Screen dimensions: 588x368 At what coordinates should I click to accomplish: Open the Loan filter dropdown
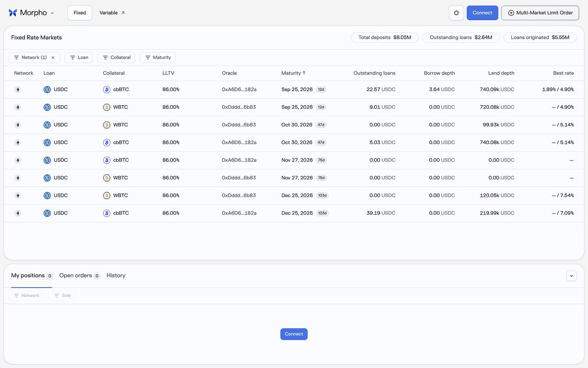79,57
